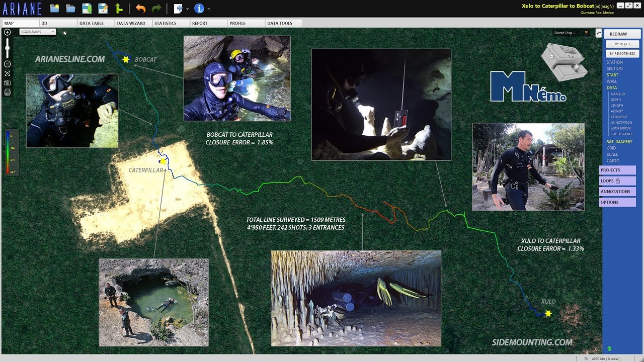The image size is (644, 362).
Task: Toggle EOL DISTANCE data label
Action: click(x=621, y=134)
